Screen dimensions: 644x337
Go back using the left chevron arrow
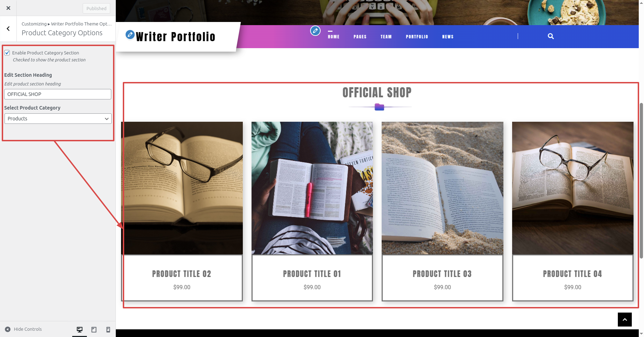pyautogui.click(x=8, y=29)
